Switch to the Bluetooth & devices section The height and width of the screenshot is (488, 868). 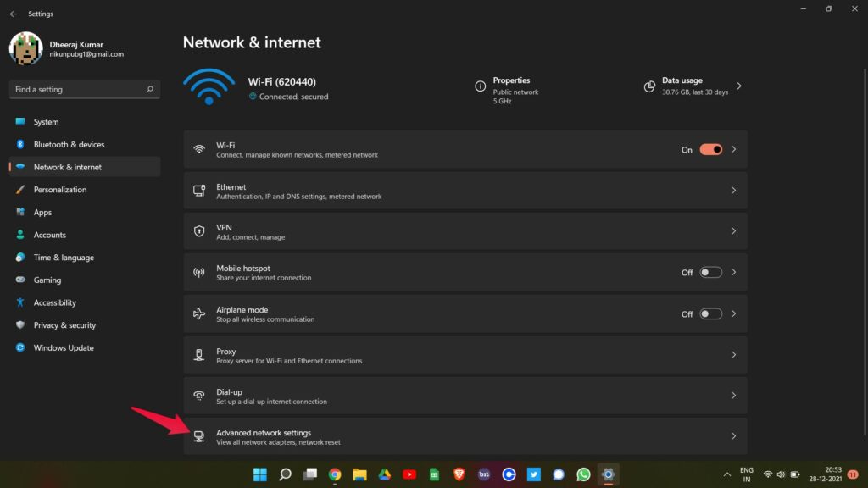pos(61,144)
